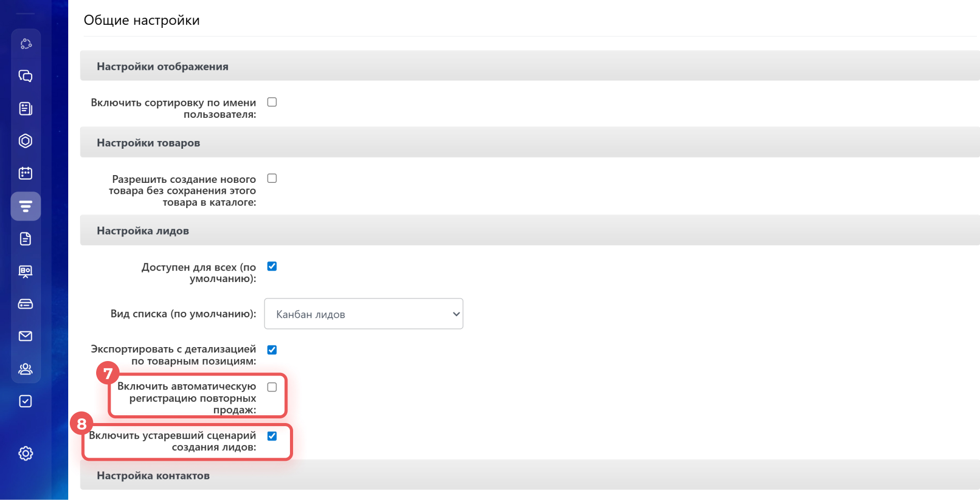This screenshot has width=980, height=500.
Task: Open the chat messages icon in sidebar
Action: coord(25,76)
